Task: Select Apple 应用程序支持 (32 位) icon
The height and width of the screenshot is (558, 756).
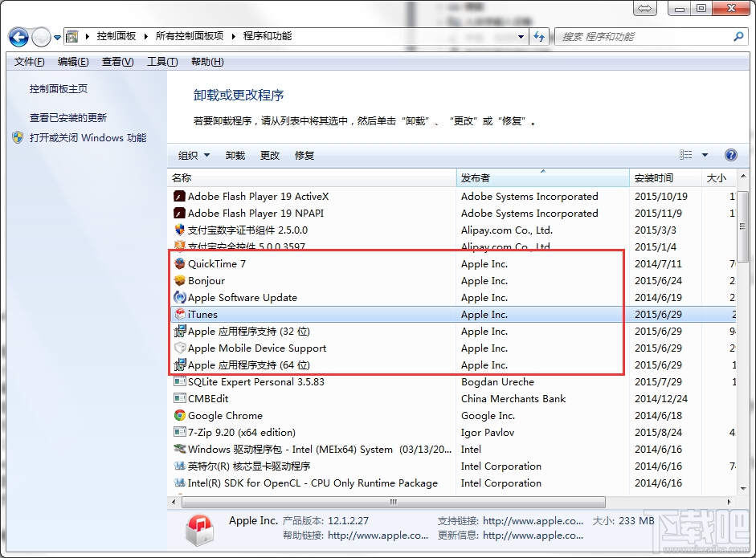Action: pyautogui.click(x=179, y=331)
